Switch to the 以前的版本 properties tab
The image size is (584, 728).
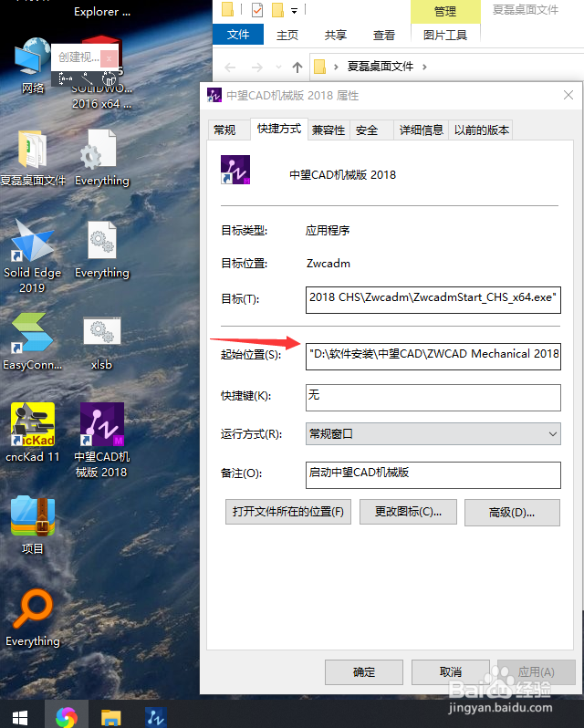click(482, 130)
